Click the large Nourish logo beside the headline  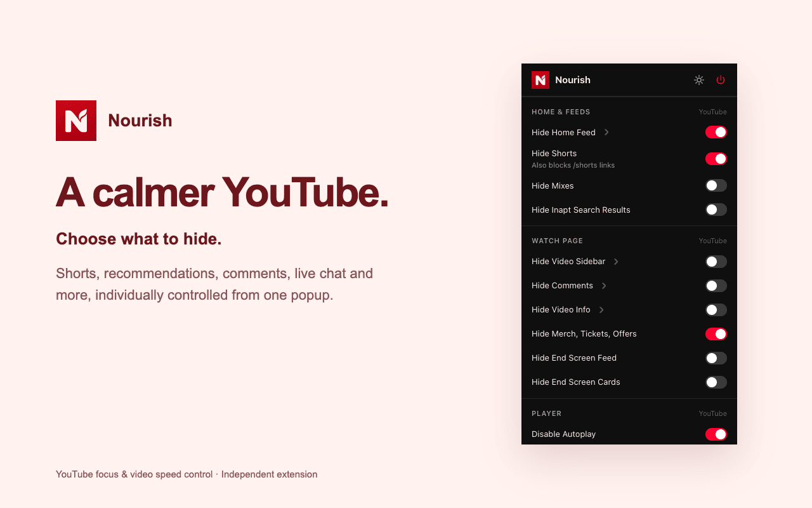pos(76,121)
